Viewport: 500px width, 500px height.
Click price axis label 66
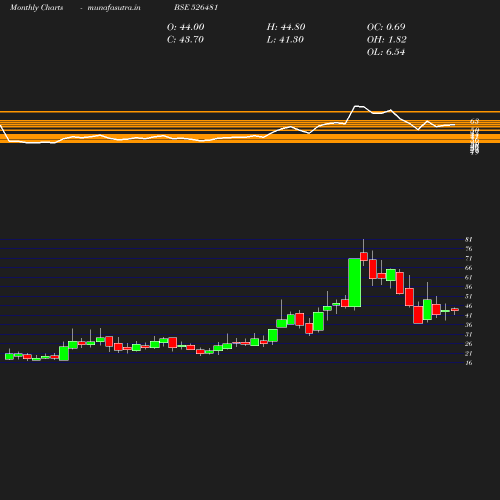point(469,268)
